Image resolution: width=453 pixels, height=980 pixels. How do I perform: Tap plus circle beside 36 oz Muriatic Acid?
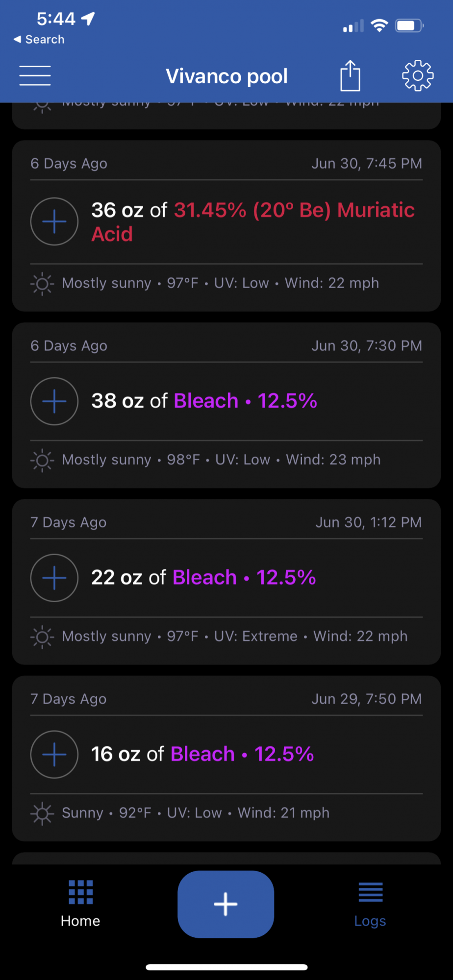[x=54, y=221]
